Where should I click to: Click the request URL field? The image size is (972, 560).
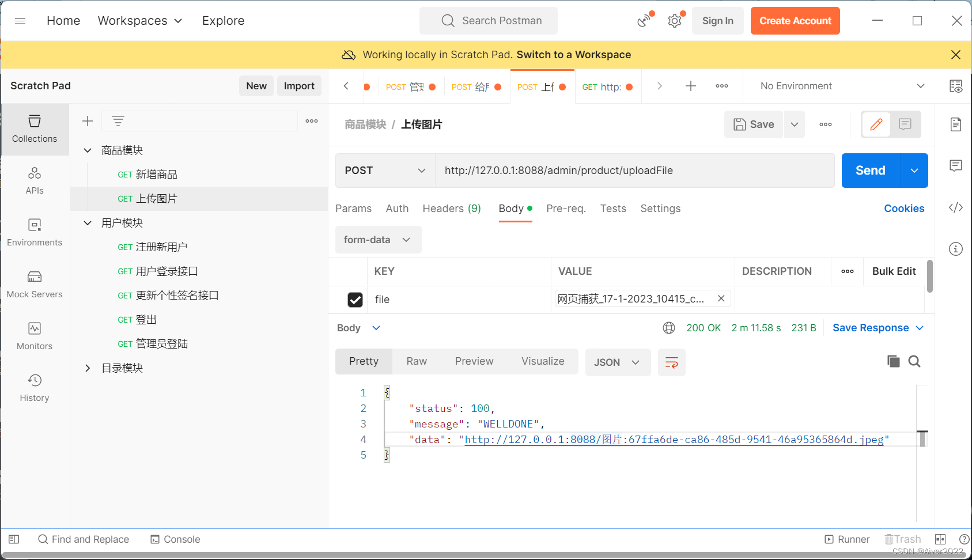634,171
